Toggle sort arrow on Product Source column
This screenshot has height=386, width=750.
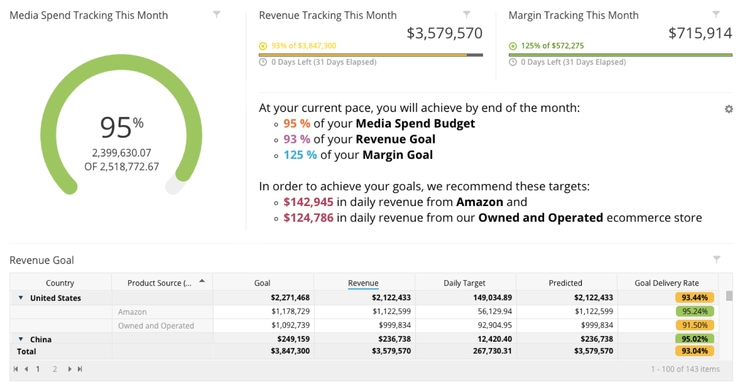(202, 281)
